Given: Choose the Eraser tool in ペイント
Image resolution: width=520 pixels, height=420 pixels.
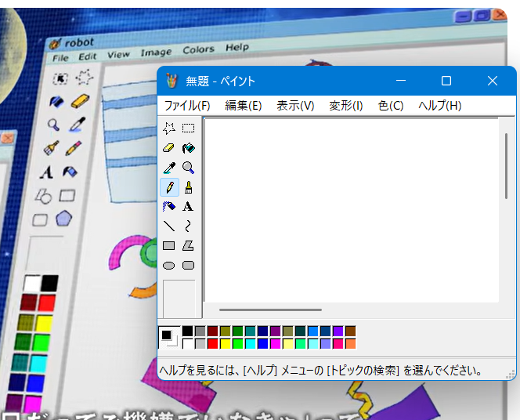Looking at the screenshot, I should pyautogui.click(x=169, y=147).
